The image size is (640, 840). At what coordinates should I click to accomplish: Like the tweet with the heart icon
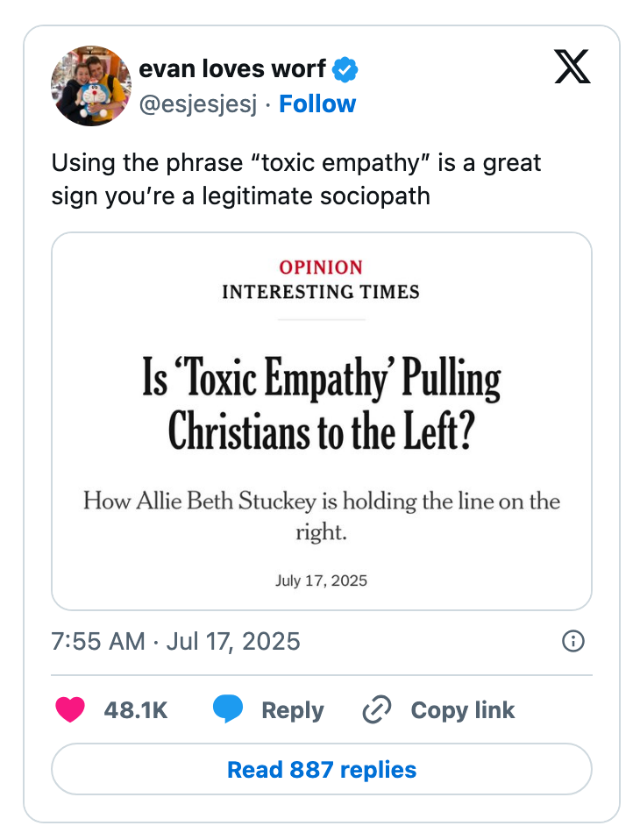coord(70,710)
